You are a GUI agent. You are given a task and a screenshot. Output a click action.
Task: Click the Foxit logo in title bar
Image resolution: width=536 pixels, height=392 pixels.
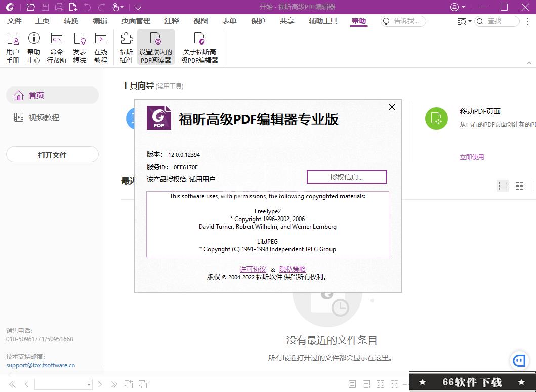(10, 7)
